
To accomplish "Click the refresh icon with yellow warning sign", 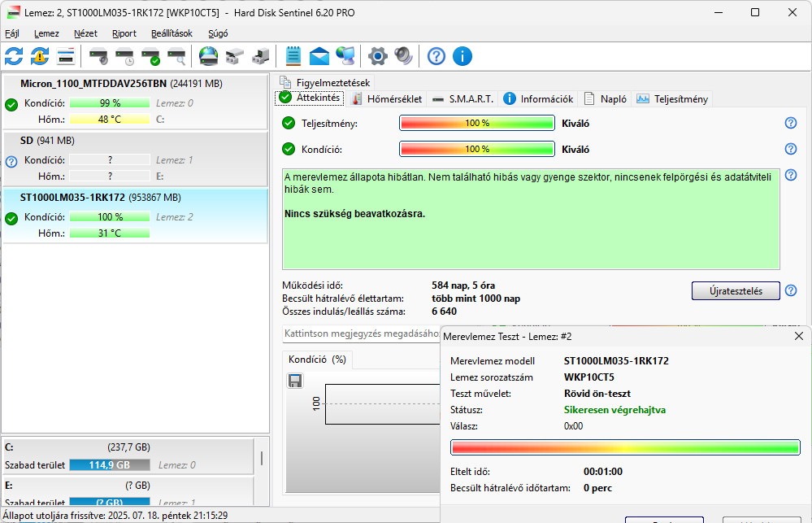I will coord(40,56).
